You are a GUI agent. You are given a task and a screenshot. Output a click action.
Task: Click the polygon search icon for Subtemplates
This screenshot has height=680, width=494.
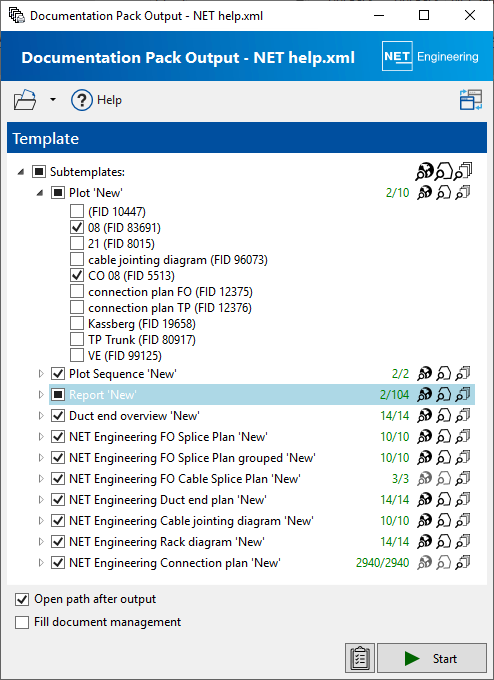[443, 172]
